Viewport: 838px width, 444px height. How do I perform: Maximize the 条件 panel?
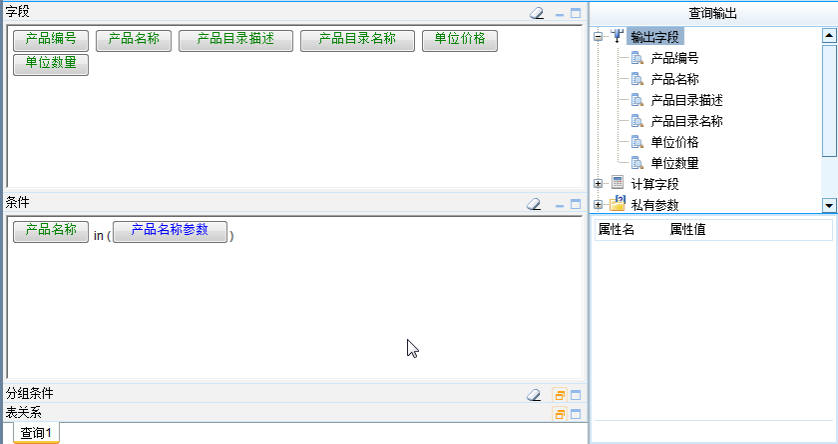click(x=576, y=204)
